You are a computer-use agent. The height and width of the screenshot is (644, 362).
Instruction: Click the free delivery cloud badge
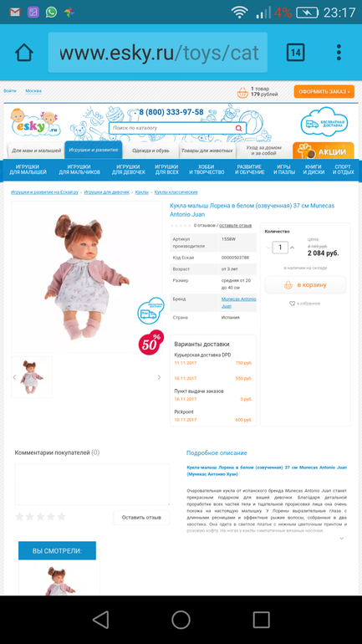pos(324,120)
